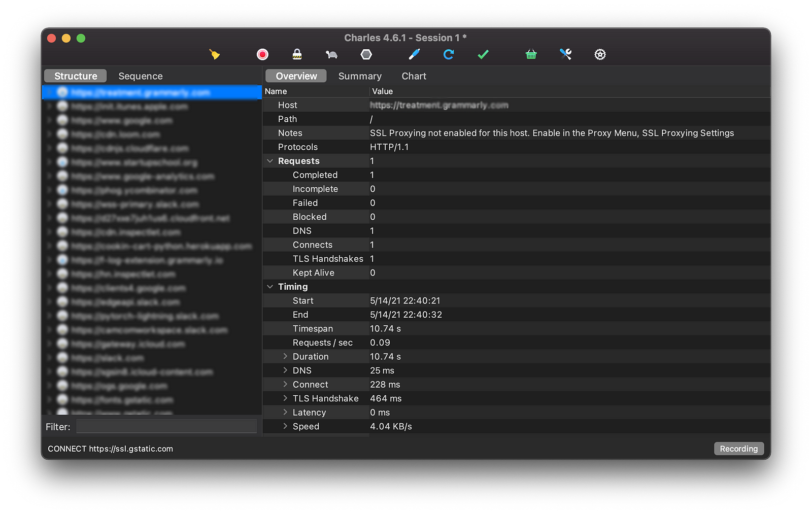Select the Protocols HTTP/1.1 value
Image resolution: width=812 pixels, height=514 pixels.
[x=389, y=147]
